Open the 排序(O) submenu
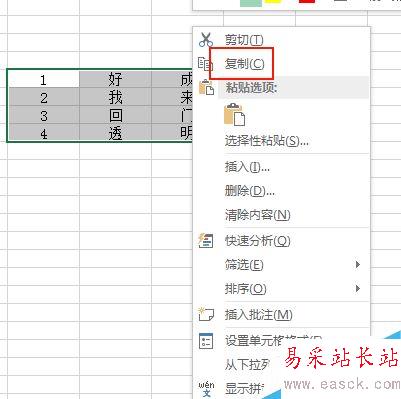Screen dimensions: 401x399 (282, 289)
